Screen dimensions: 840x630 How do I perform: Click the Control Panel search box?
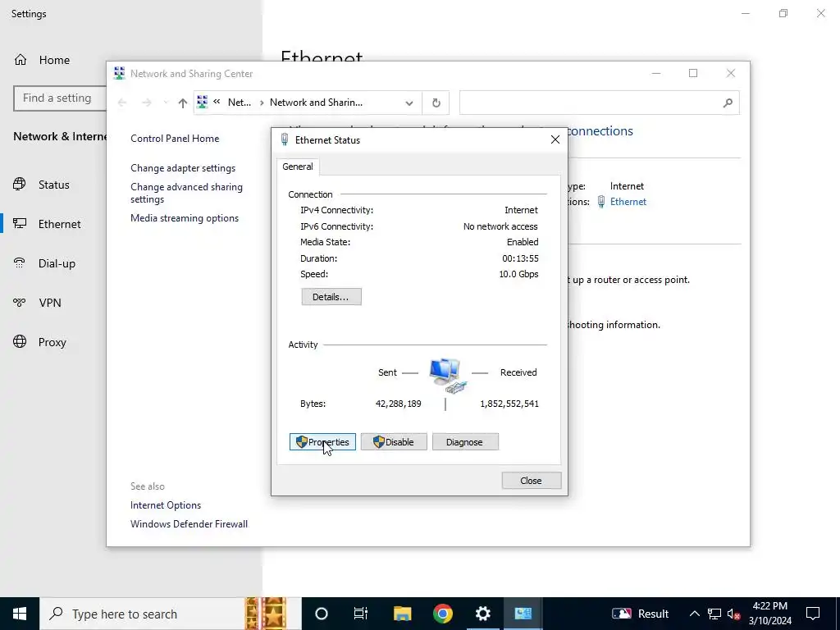[599, 103]
